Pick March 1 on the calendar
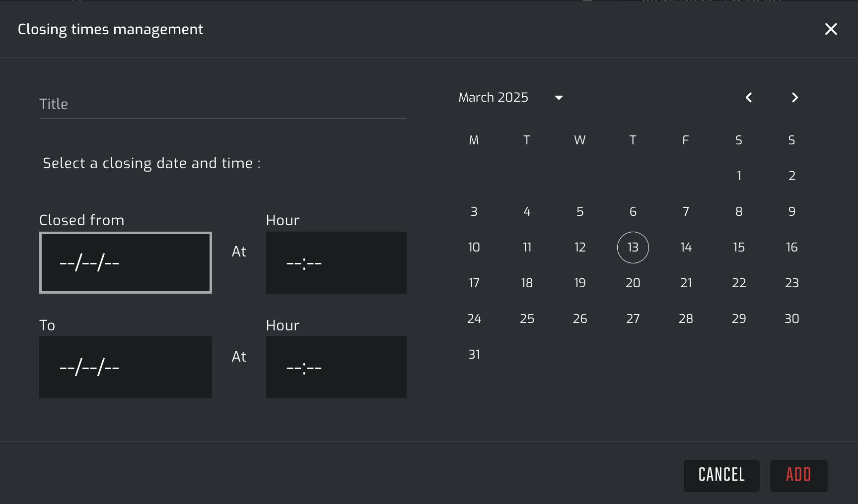Viewport: 858px width, 504px height. point(739,176)
